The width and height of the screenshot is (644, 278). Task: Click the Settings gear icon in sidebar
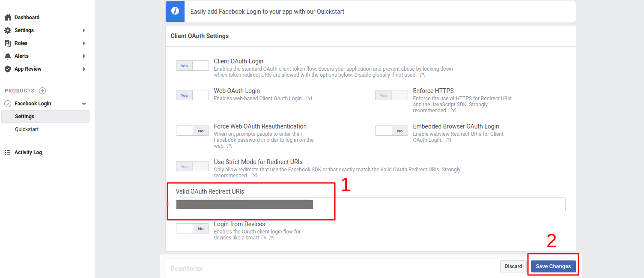8,30
